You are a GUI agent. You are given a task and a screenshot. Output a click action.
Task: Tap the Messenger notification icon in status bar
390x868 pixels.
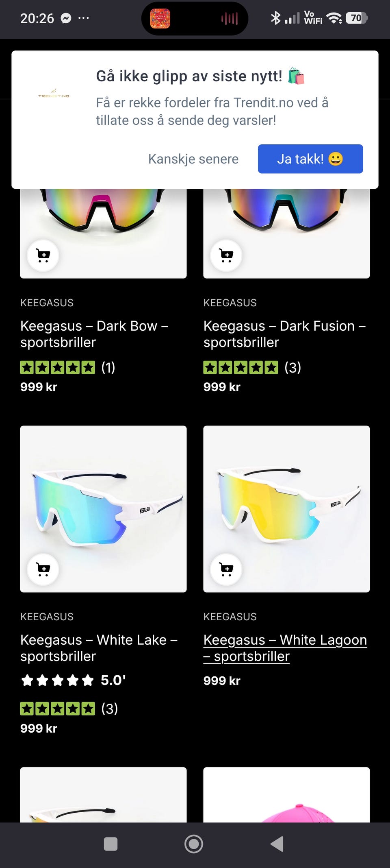coord(66,18)
